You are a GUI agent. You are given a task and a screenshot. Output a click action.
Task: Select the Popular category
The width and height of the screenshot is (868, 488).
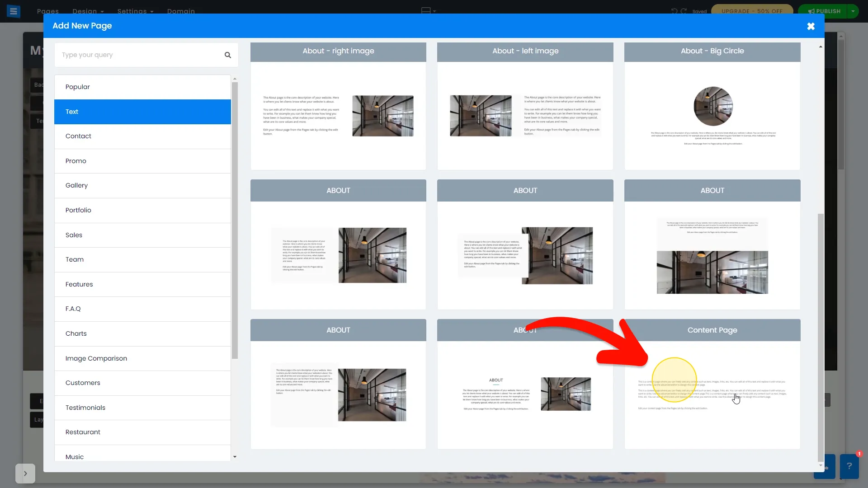[x=142, y=87]
